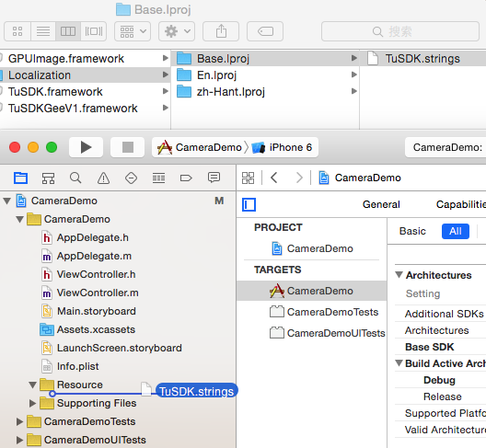The height and width of the screenshot is (448, 486).
Task: Click the Finder edit tags button
Action: click(x=265, y=31)
